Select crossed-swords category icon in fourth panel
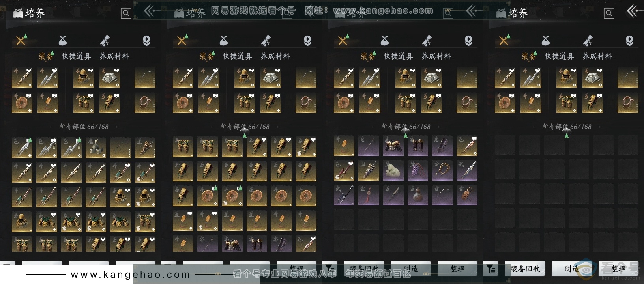Image resolution: width=644 pixels, height=284 pixels. point(504,40)
